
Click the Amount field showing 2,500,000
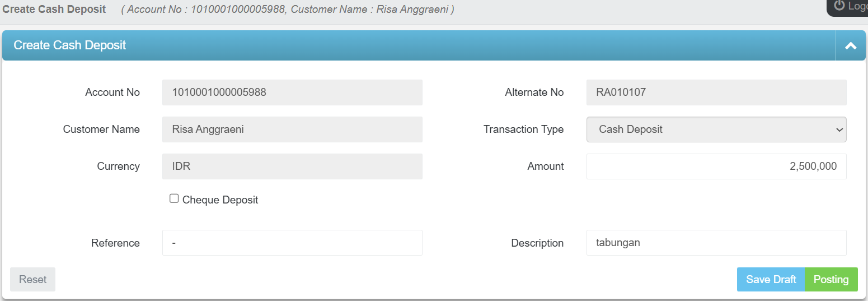[x=716, y=166]
